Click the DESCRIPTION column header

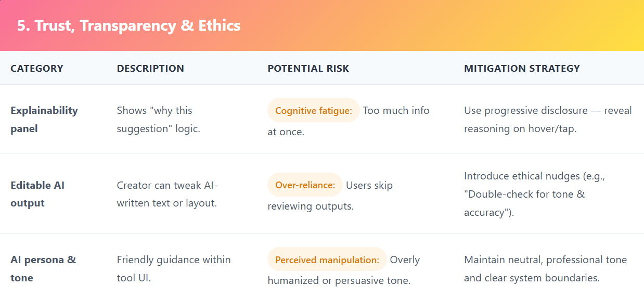(x=150, y=68)
